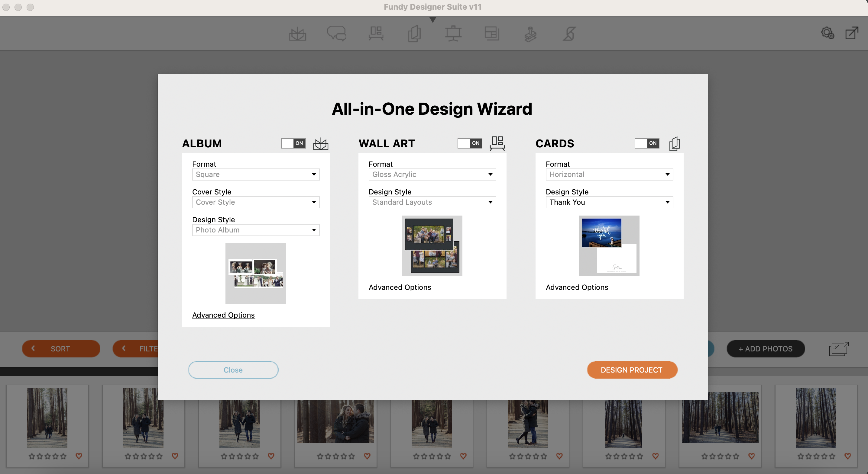Screen dimensions: 868x474
Task: Close the Design Wizard dialog
Action: click(233, 370)
